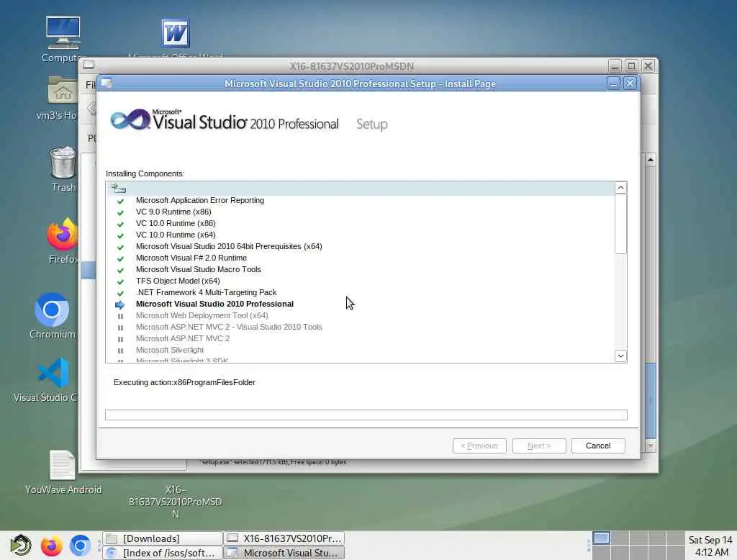
Task: Click the setup window title bar icon
Action: pos(107,83)
